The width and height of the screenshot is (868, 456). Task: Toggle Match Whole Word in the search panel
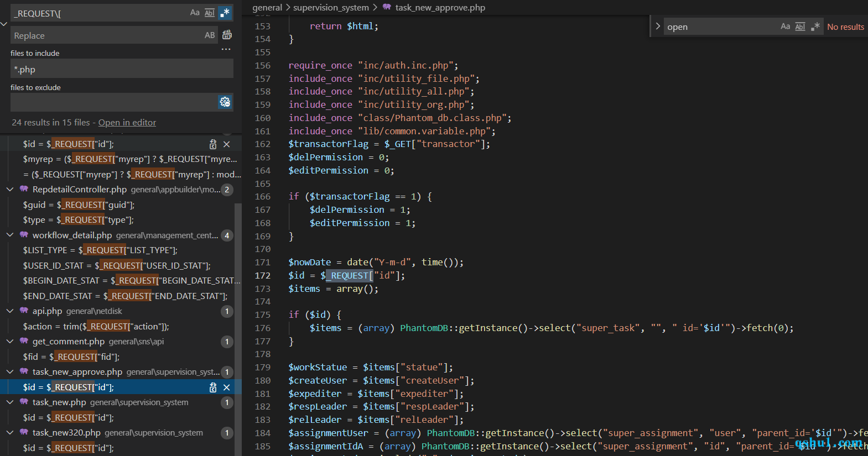point(210,13)
